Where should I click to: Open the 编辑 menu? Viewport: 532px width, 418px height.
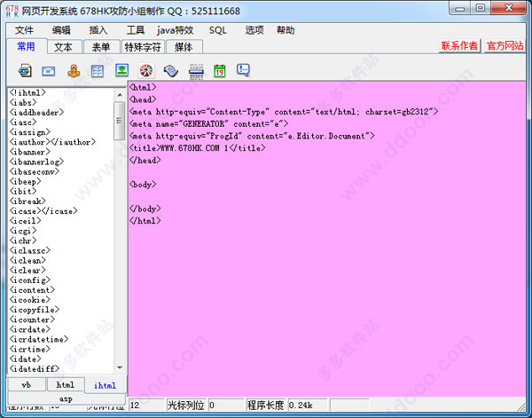point(61,30)
